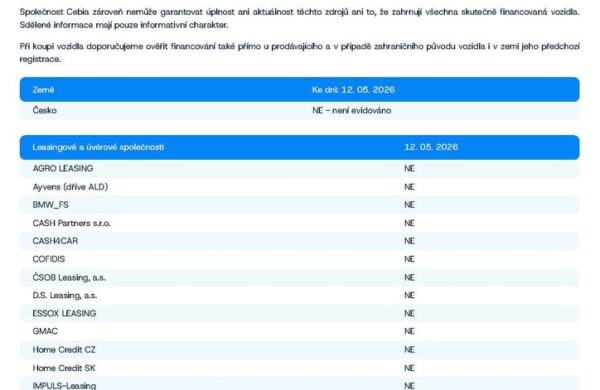Select the 'Home Credit SK' row name
Viewport: 600px width, 390px height.
coord(64,368)
